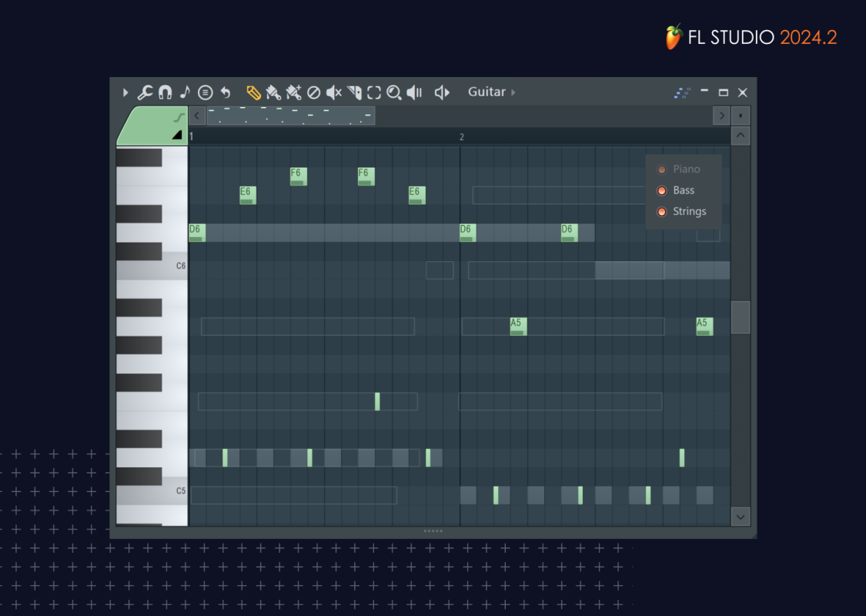Select the Draw pencil tool

coord(253,92)
